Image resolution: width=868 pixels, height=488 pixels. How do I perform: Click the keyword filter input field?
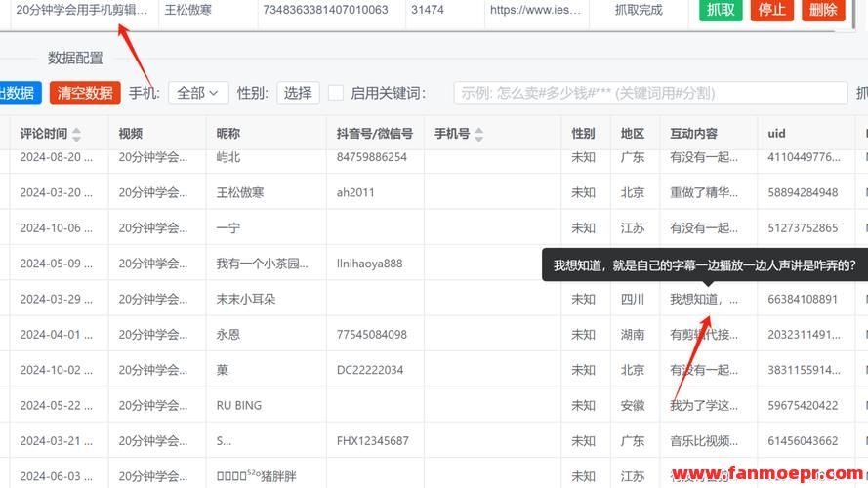click(650, 93)
